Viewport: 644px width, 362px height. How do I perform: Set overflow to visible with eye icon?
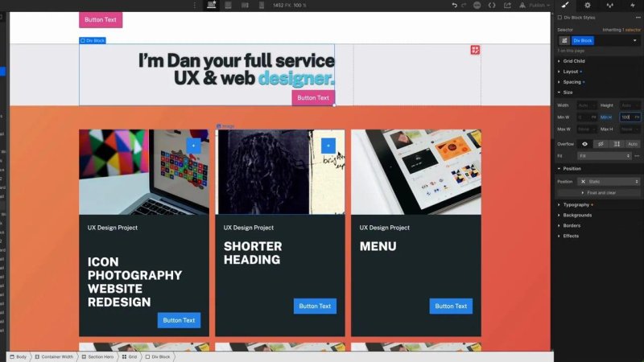585,144
